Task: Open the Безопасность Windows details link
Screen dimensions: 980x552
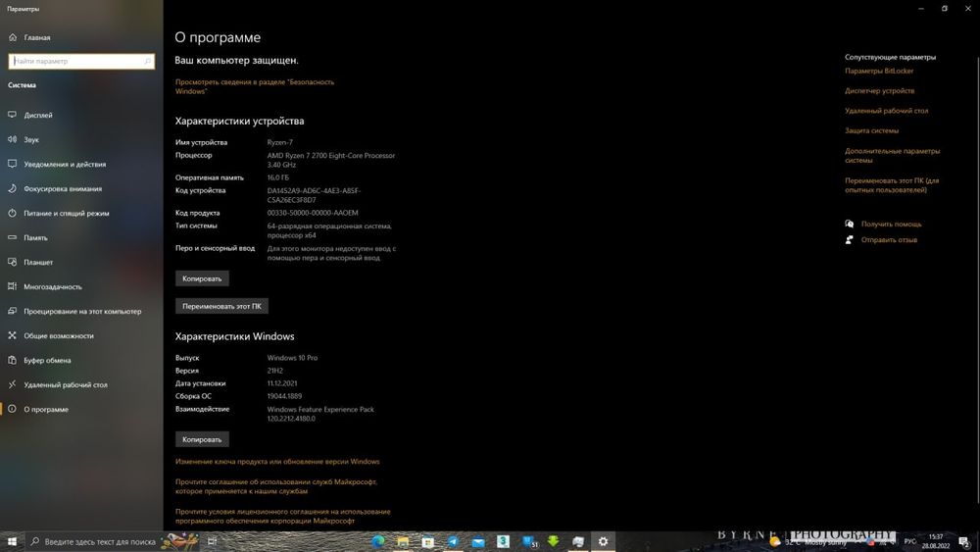Action: (255, 86)
